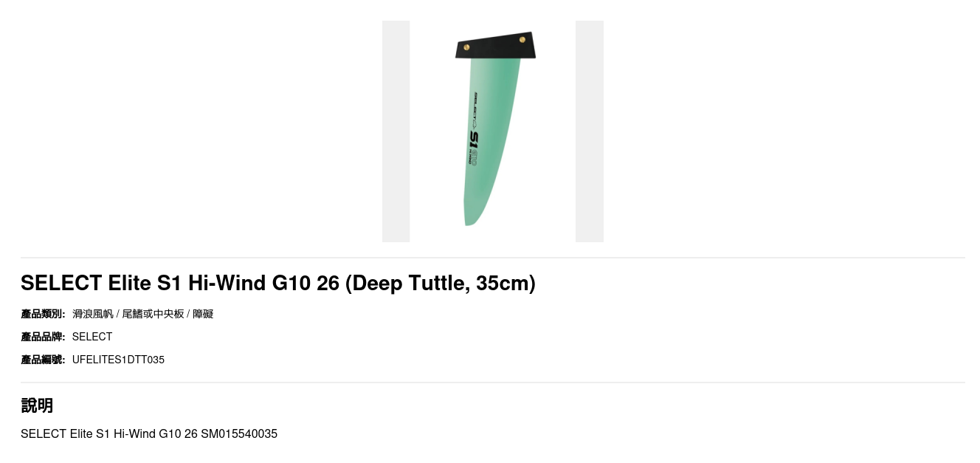Click the black Deep Tuttle fin base

pyautogui.click(x=495, y=45)
